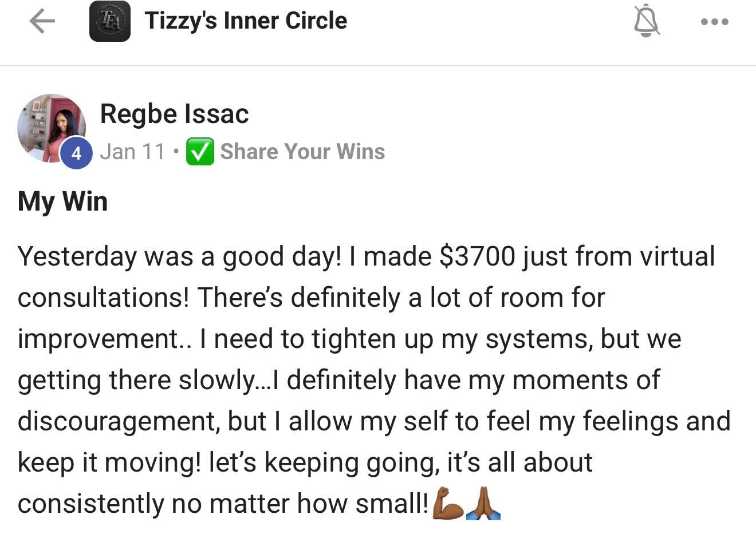Image resolution: width=756 pixels, height=558 pixels.
Task: Open the My Win post title
Action: 62,201
